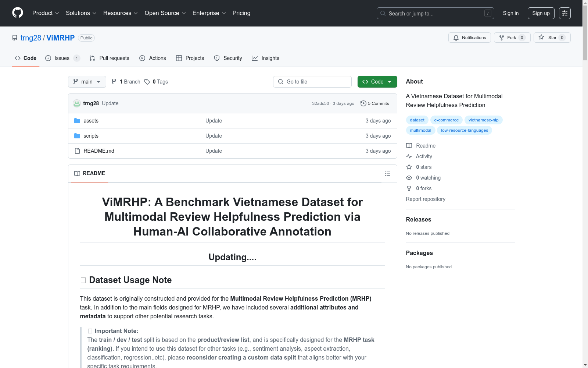588x368 pixels.
Task: Switch to the Projects tab
Action: point(190,58)
